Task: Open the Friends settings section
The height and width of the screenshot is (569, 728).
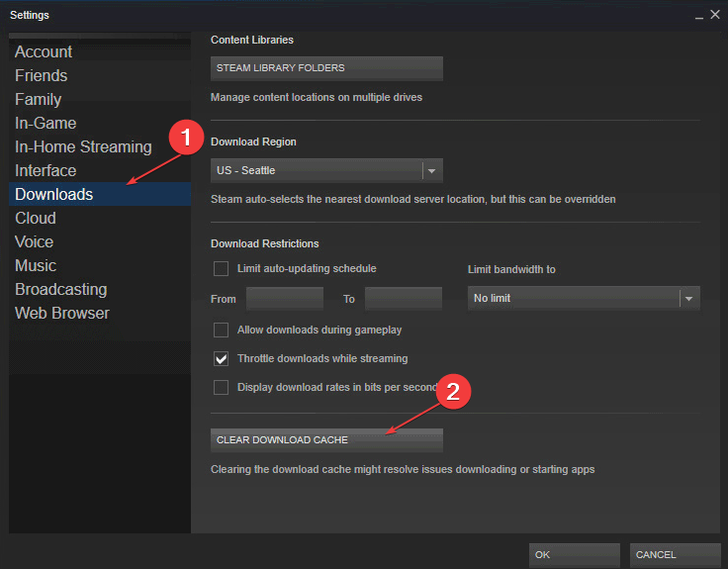Action: [x=99, y=75]
